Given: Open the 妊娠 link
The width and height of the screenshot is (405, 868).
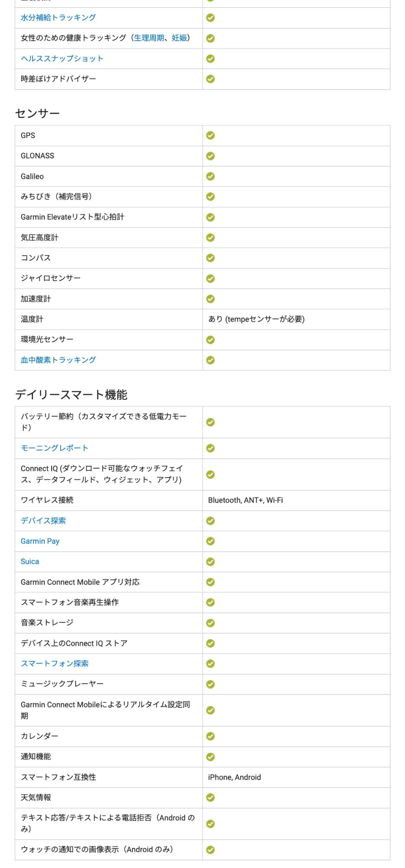Looking at the screenshot, I should pyautogui.click(x=179, y=38).
